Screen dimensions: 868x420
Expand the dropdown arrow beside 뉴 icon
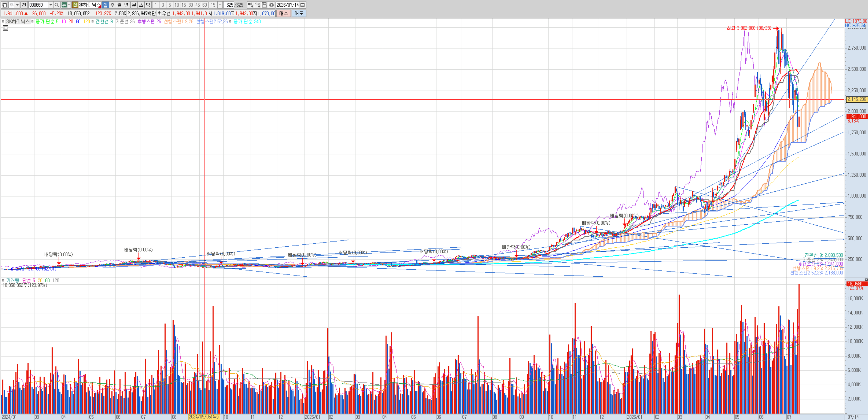pos(69,5)
